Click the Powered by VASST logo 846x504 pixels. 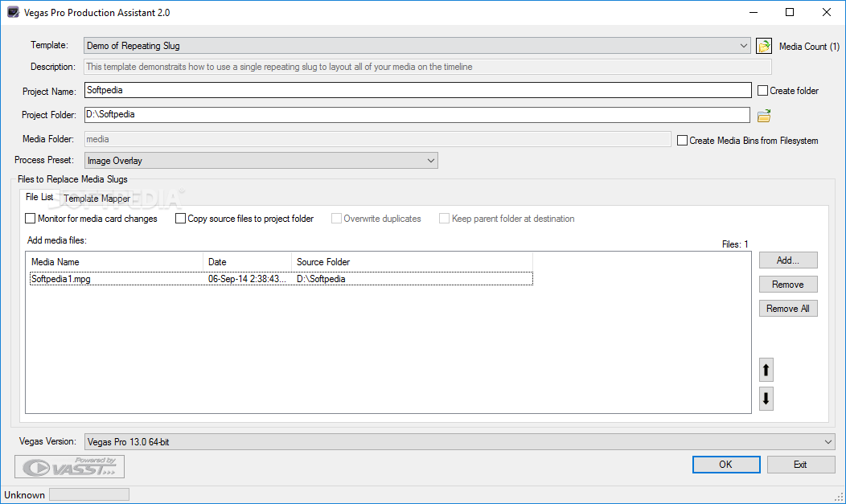(70, 467)
